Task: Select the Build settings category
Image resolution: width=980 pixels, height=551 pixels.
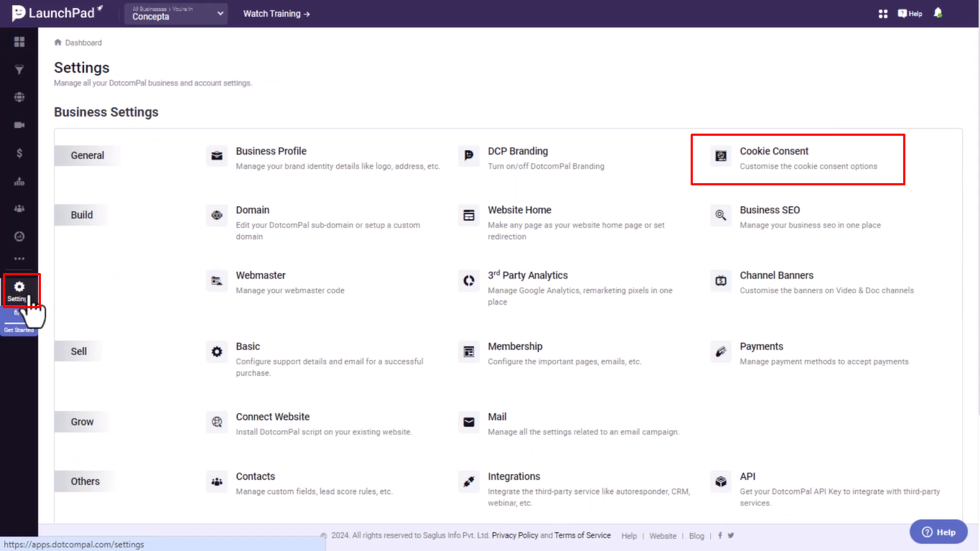Action: [x=82, y=215]
